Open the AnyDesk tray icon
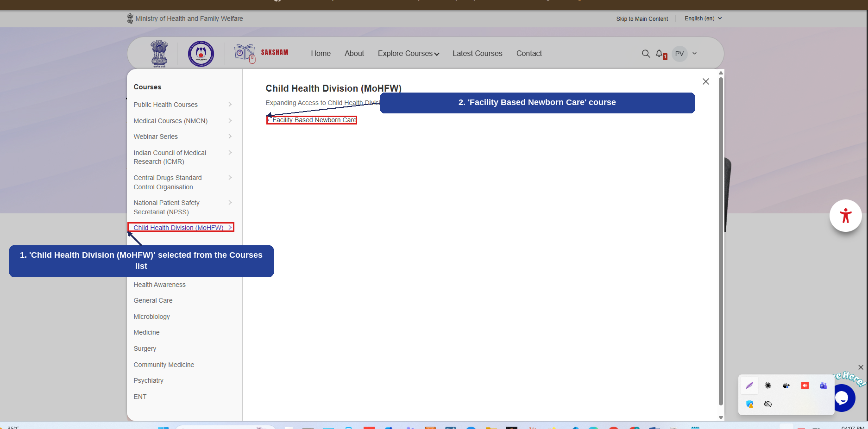The width and height of the screenshot is (868, 429). coord(805,385)
